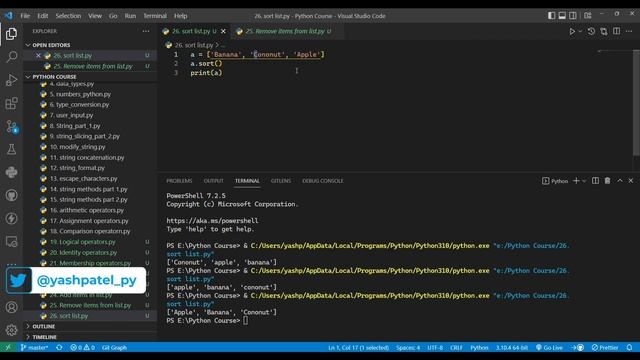Open the Run menu
The width and height of the screenshot is (640, 360).
tap(130, 16)
